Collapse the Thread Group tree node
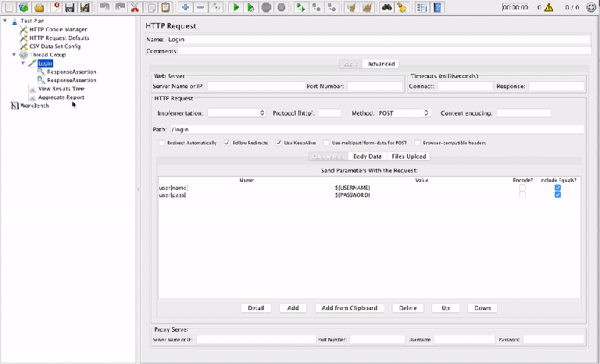600x364 pixels. tap(14, 55)
